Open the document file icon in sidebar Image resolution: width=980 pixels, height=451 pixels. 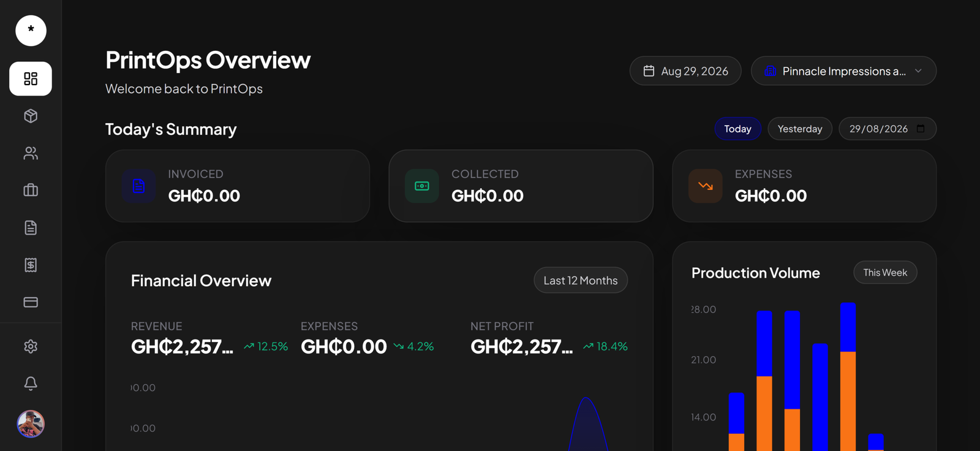click(x=31, y=228)
